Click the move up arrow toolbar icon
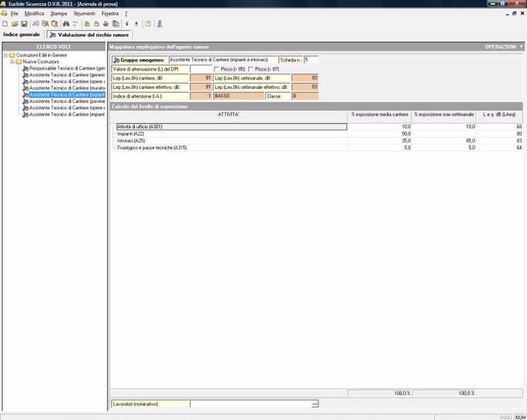The width and height of the screenshot is (527, 420). [136, 23]
